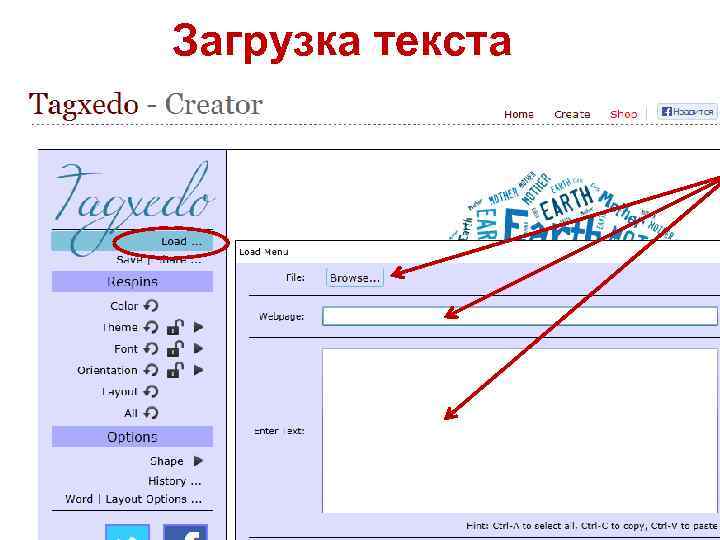The image size is (720, 540).
Task: Focus the Webpage URL input field
Action: tap(520, 316)
